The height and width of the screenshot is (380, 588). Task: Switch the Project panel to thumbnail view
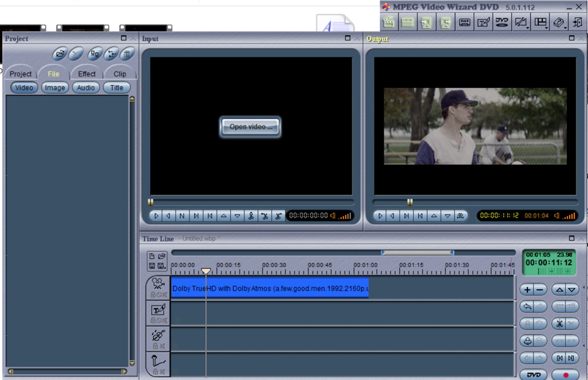click(95, 54)
